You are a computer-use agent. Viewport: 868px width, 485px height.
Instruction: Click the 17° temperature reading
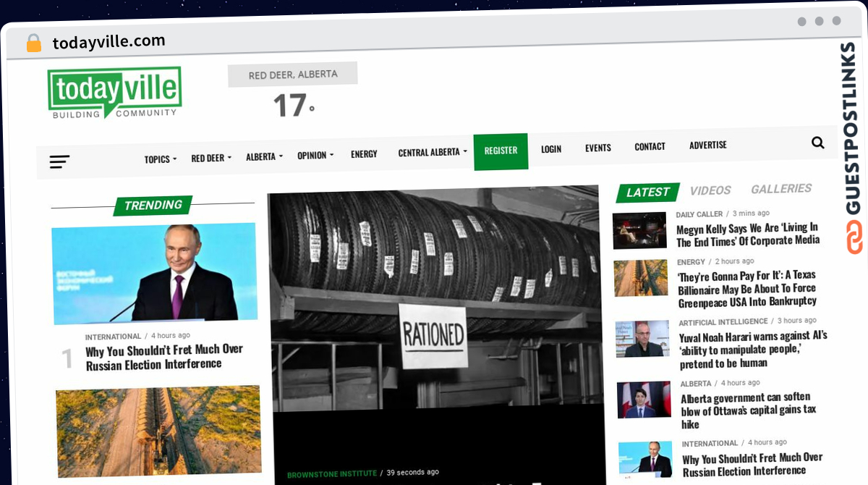(293, 106)
